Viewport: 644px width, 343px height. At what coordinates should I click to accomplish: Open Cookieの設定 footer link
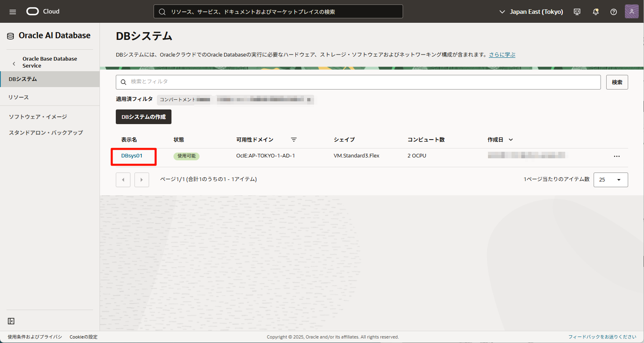point(83,337)
